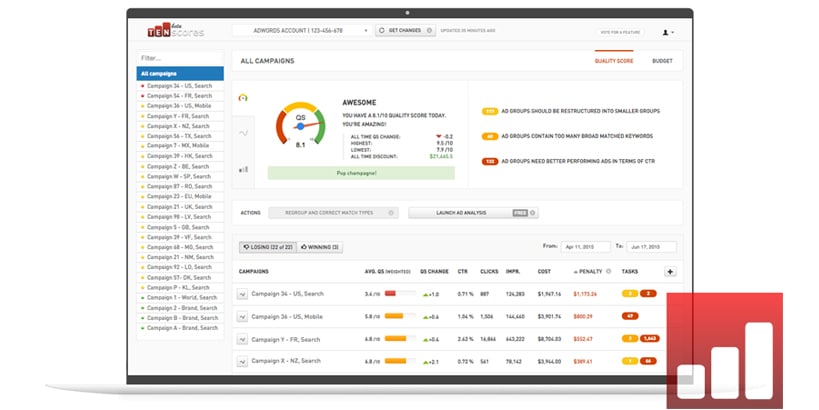Select Campaign A - Brand, Search in sidebar
819x410 pixels.
[x=180, y=328]
